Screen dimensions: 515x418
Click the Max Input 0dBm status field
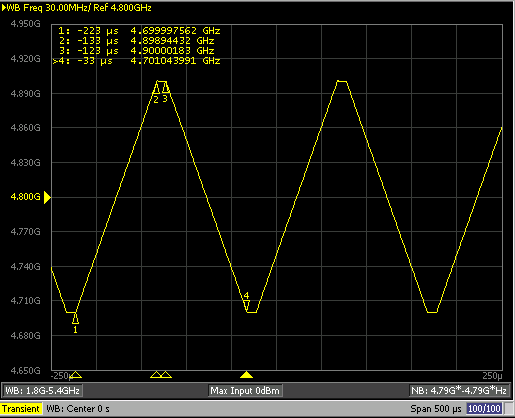click(x=245, y=390)
